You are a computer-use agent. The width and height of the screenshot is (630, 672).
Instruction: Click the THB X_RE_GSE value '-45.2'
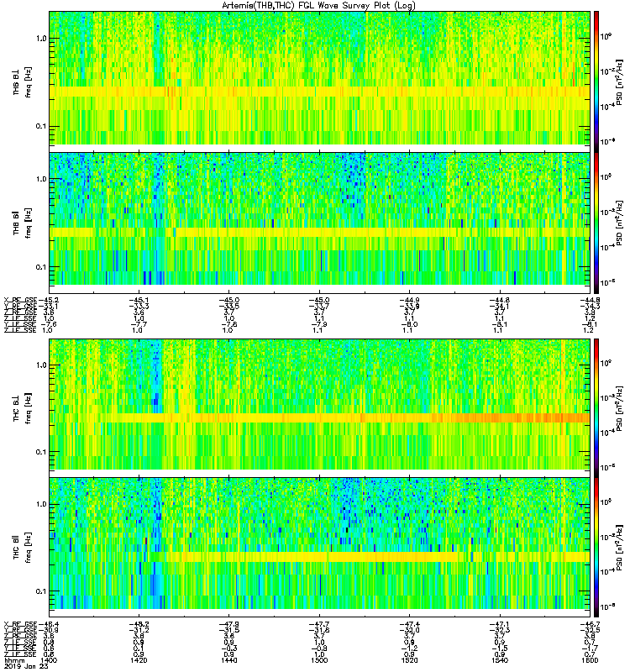49,301
